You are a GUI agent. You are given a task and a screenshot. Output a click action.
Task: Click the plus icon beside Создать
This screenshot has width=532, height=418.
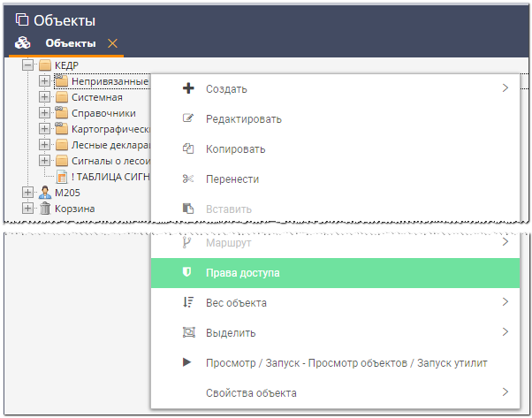187,88
